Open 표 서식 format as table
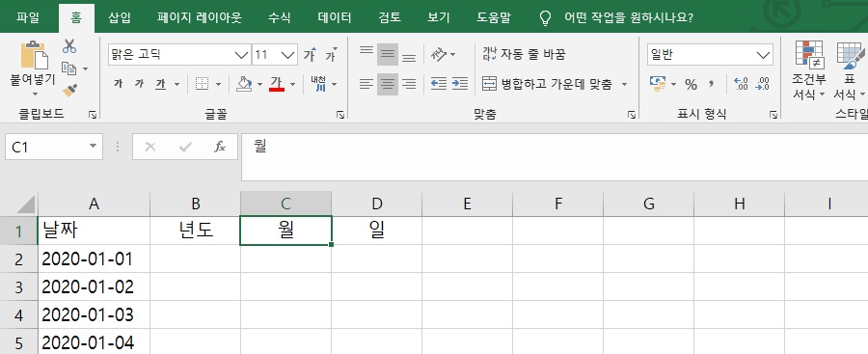Screen dimensions: 868x354 coord(849,70)
